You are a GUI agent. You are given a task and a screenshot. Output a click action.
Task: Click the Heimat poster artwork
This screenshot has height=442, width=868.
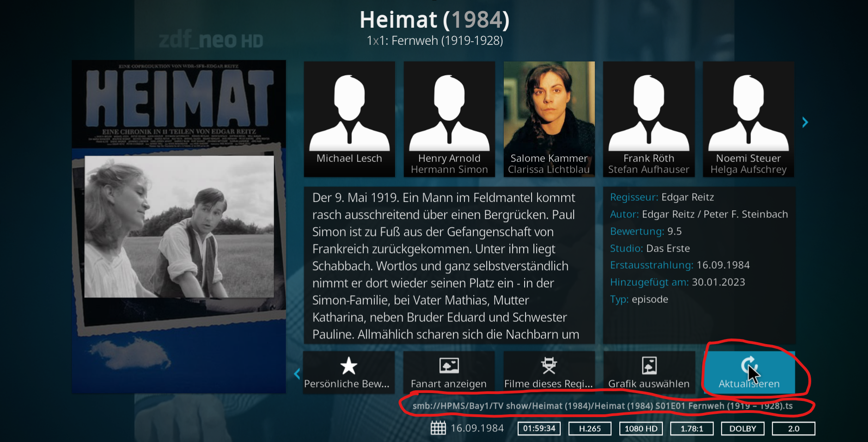coord(179,227)
